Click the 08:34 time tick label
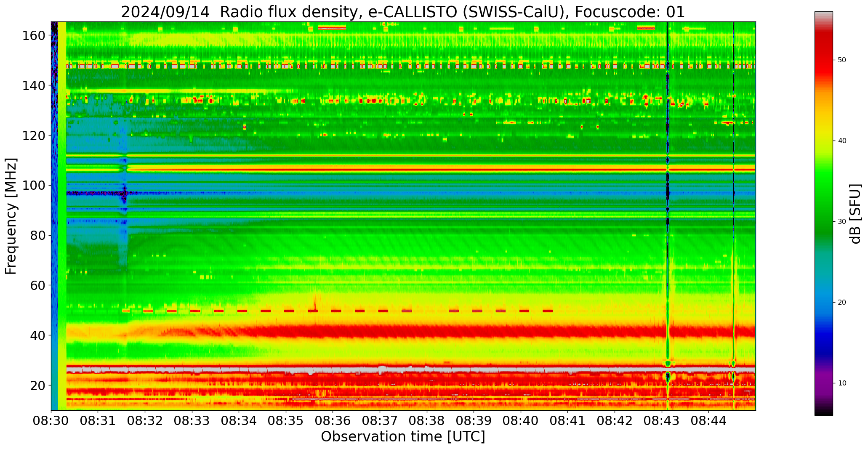 click(239, 420)
